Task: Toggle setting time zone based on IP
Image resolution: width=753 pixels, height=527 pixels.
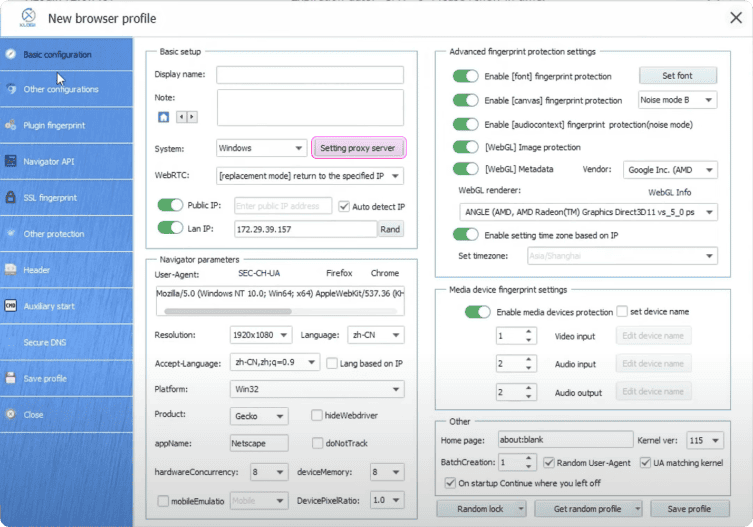Action: tap(465, 234)
